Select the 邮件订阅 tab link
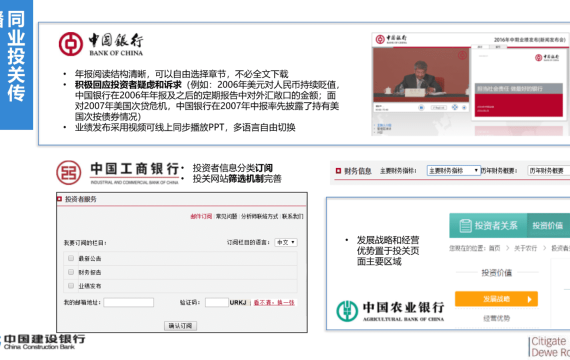This screenshot has width=570, height=360. click(201, 216)
